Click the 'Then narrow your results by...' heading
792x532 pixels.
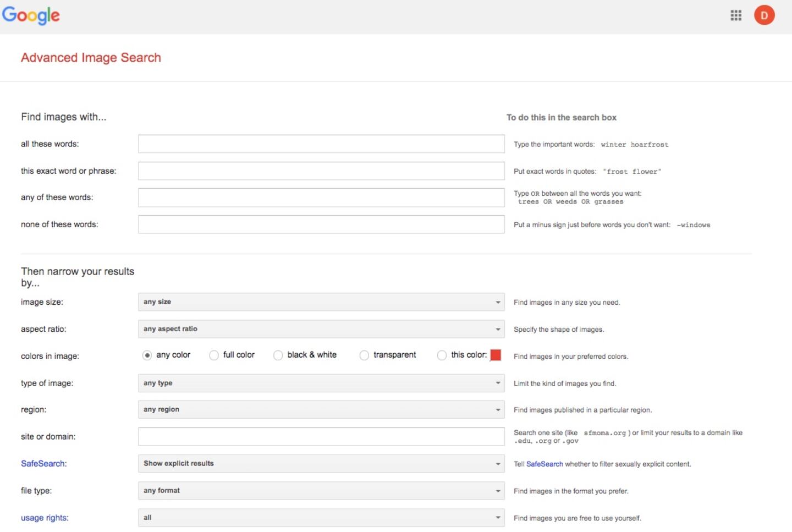tap(78, 277)
